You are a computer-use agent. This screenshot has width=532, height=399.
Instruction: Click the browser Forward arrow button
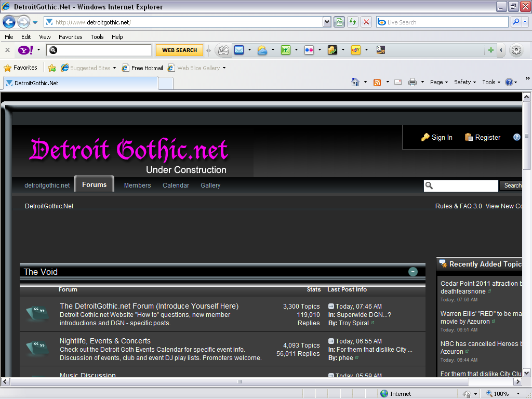click(24, 22)
